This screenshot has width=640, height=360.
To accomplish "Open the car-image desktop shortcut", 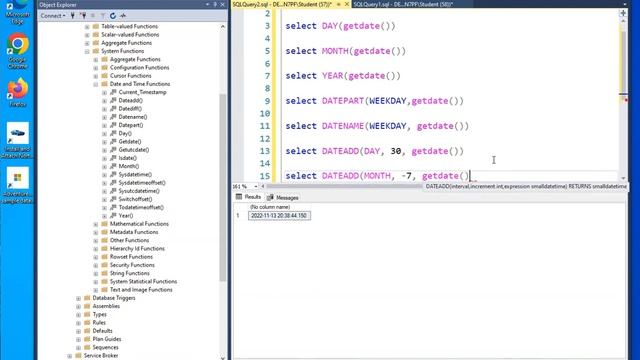I will [17, 140].
